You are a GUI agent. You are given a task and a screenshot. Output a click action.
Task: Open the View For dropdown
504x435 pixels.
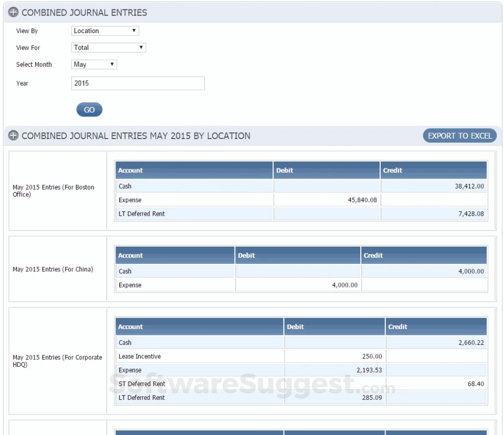tap(108, 47)
